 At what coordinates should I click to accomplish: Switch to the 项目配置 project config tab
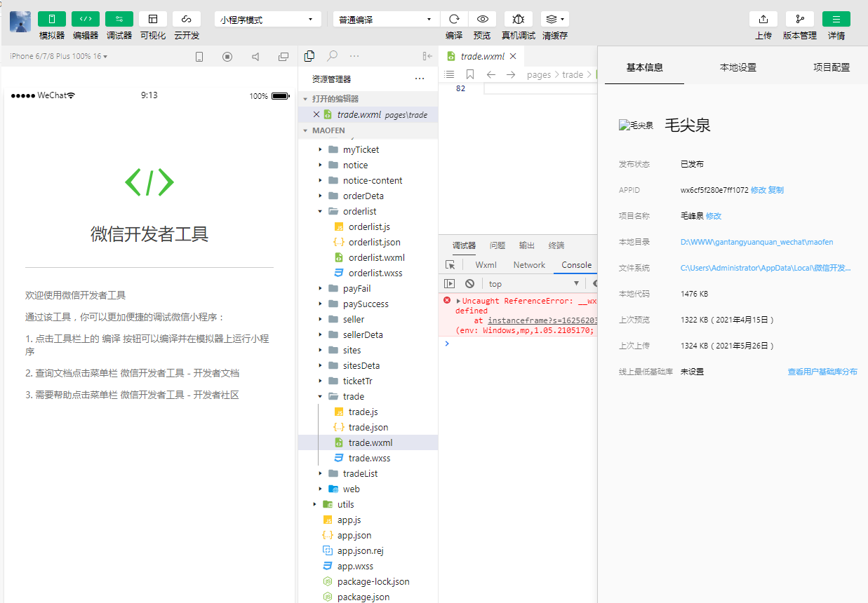(832, 67)
